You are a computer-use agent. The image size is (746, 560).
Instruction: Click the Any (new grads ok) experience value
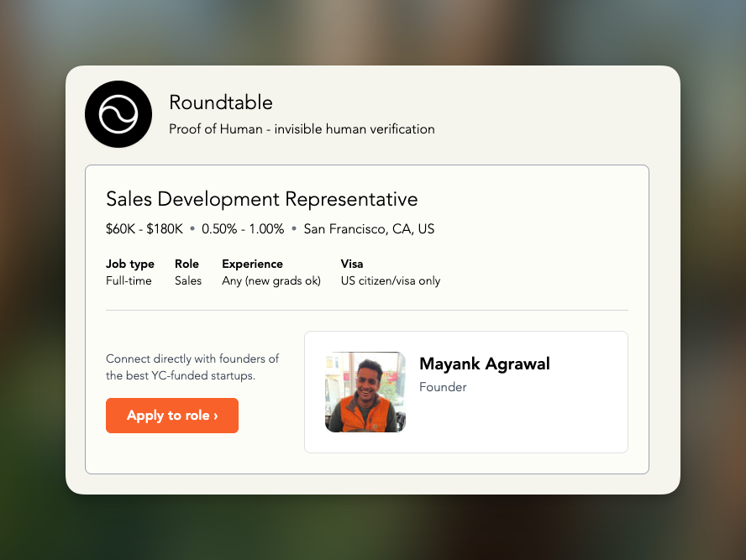pos(271,281)
